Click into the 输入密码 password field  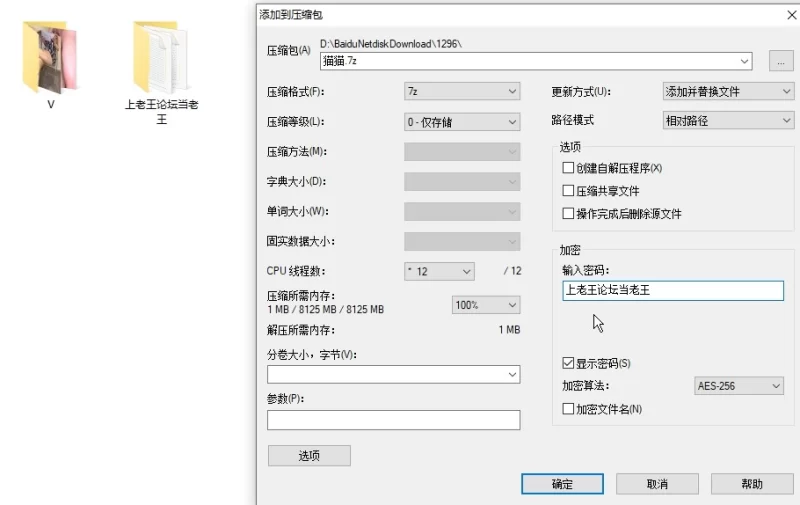click(673, 290)
